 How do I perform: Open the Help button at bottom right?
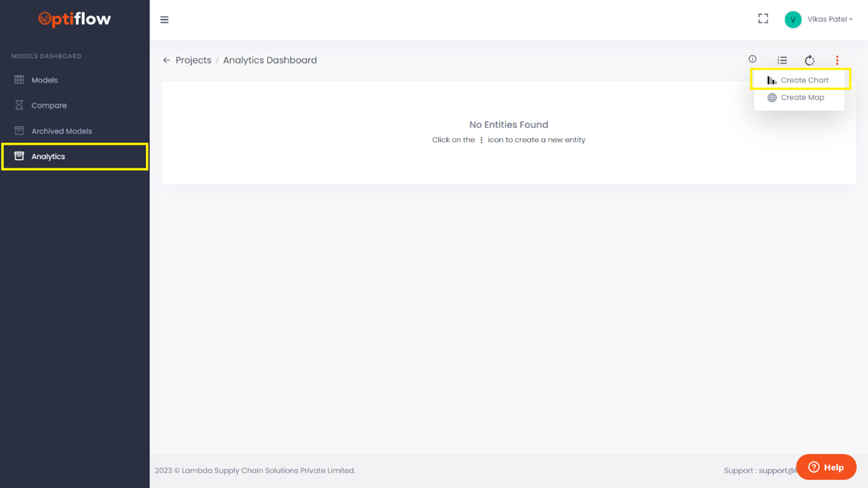pos(826,467)
